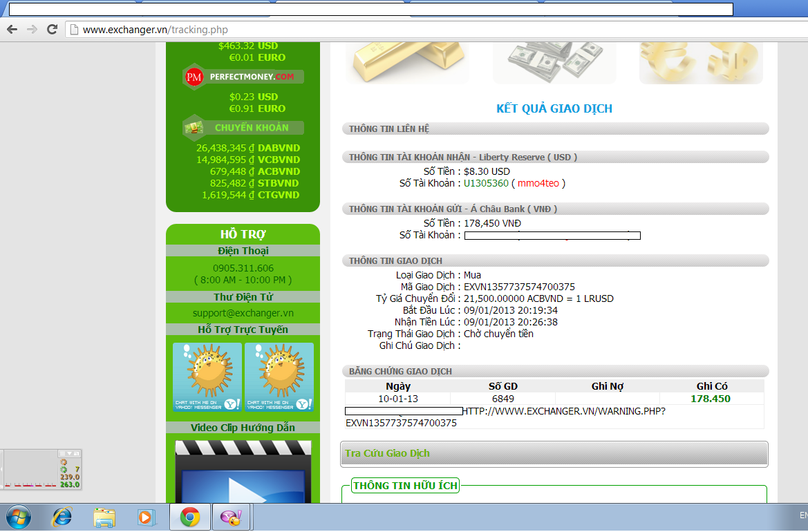808x532 pixels.
Task: Click the PerfectMoney PM logo
Action: pyautogui.click(x=194, y=77)
